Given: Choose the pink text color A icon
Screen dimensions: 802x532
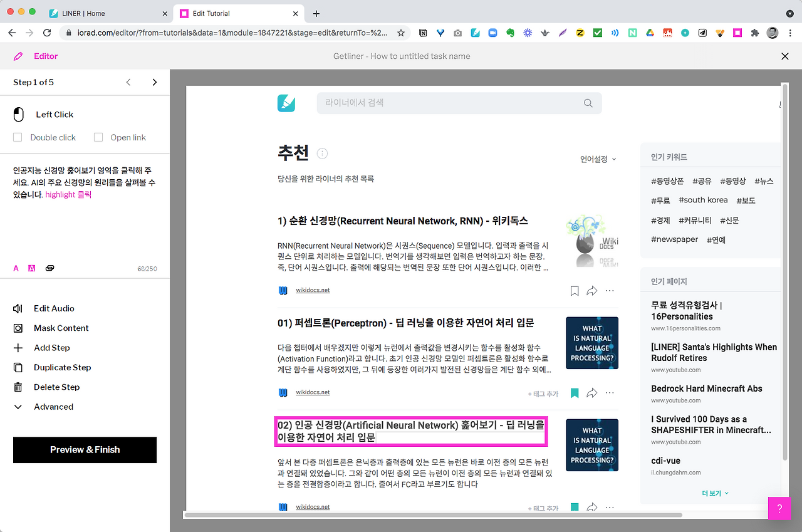Looking at the screenshot, I should [16, 269].
